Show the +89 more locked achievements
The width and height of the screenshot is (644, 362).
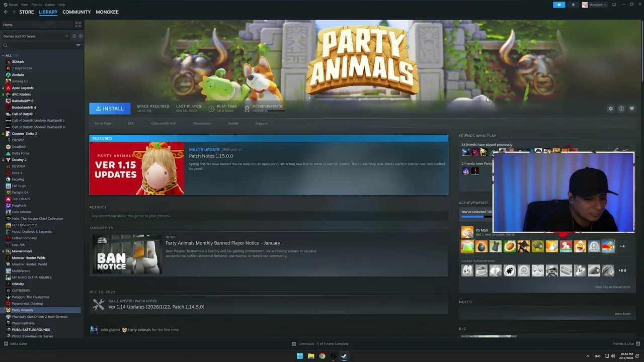622,270
